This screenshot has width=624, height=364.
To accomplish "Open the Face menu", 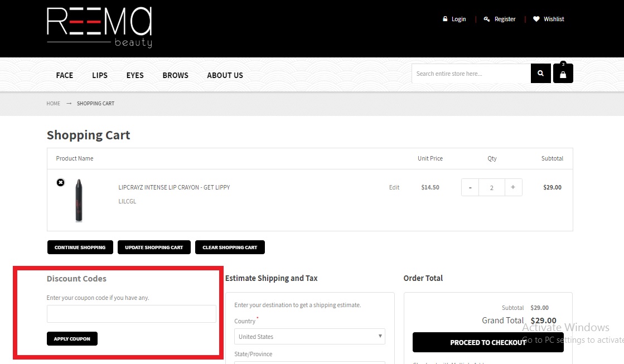I will pyautogui.click(x=65, y=75).
